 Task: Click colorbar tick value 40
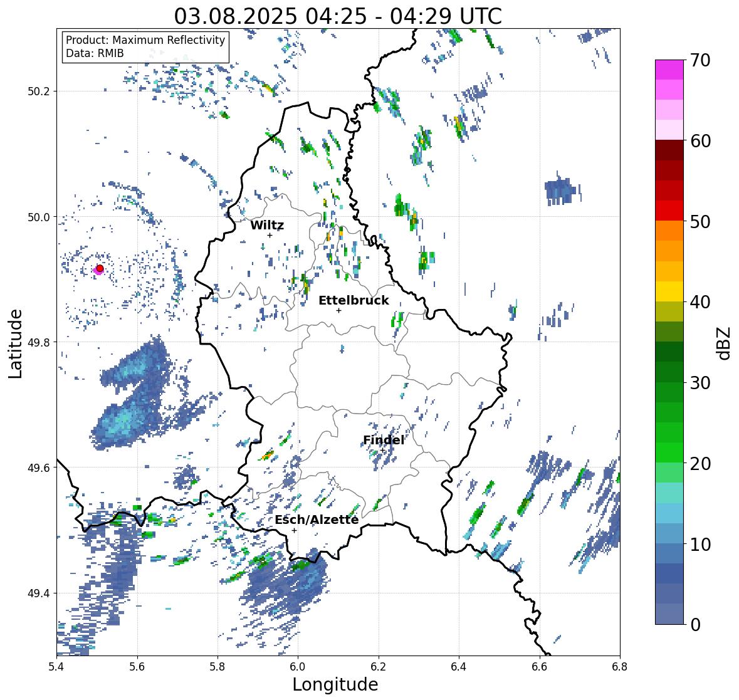[700, 302]
